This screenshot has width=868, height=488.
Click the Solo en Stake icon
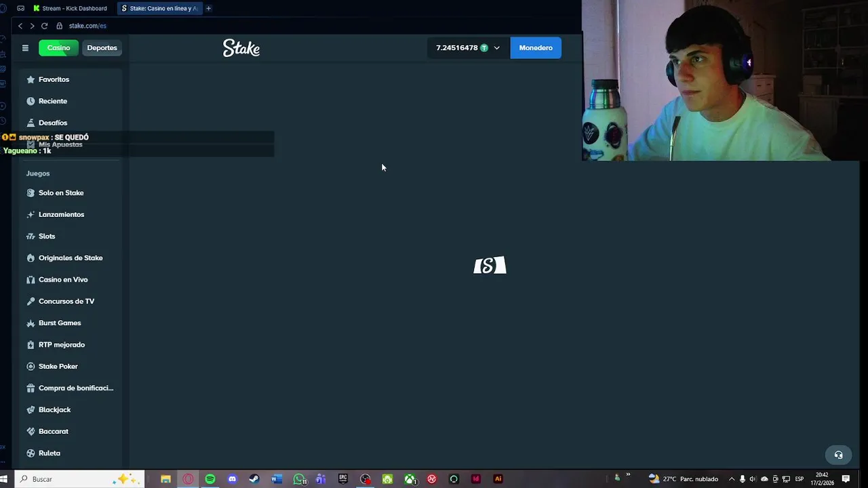[31, 193]
